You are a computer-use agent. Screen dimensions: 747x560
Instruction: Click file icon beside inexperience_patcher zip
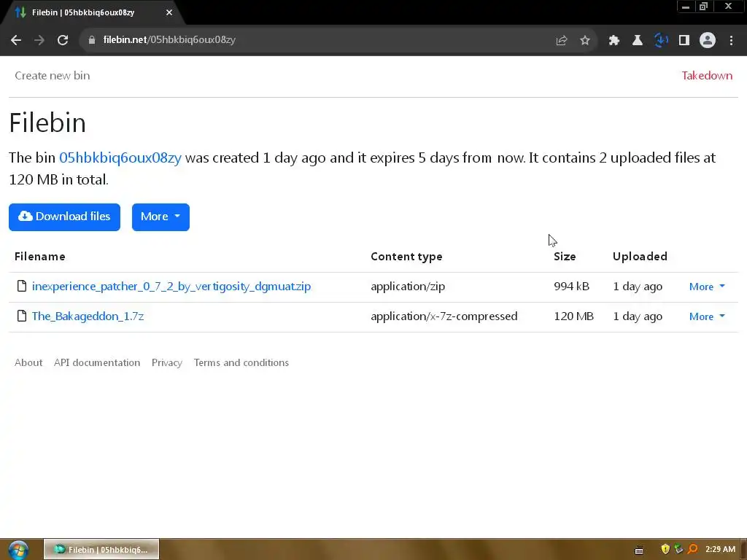coord(21,286)
